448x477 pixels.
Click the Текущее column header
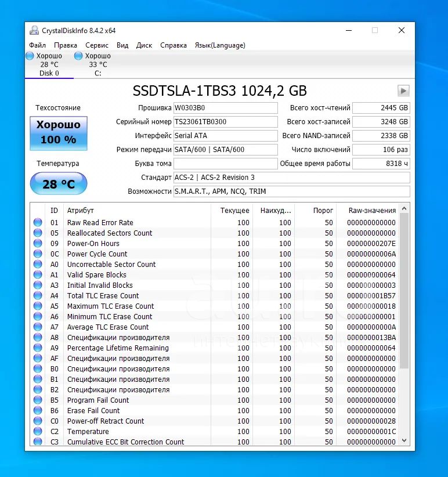click(x=232, y=210)
